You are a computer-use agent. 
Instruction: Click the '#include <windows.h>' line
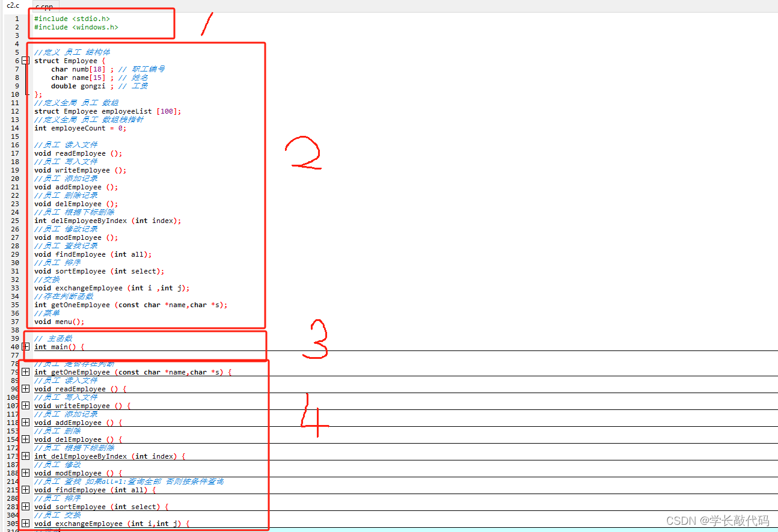(76, 27)
